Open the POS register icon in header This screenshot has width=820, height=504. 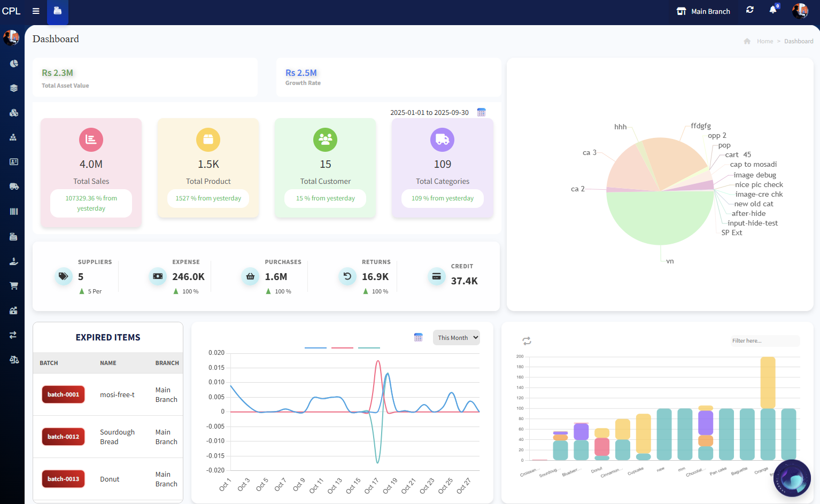click(x=58, y=11)
